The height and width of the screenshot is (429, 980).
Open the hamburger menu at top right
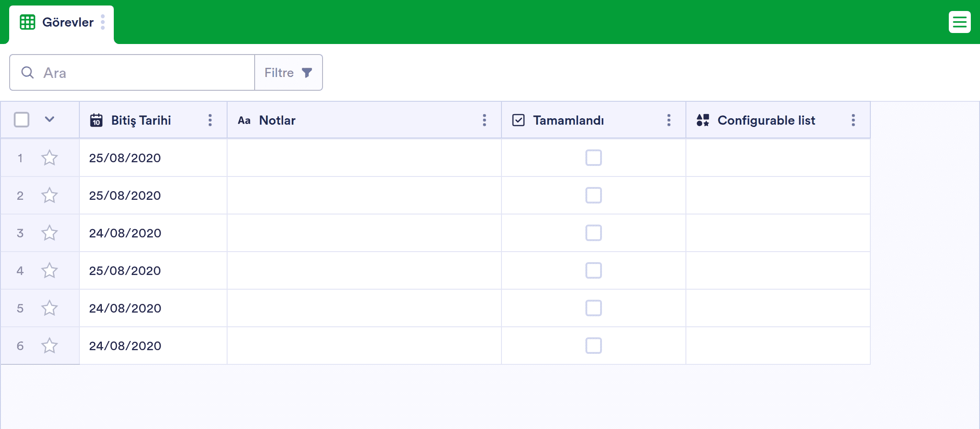pyautogui.click(x=959, y=22)
